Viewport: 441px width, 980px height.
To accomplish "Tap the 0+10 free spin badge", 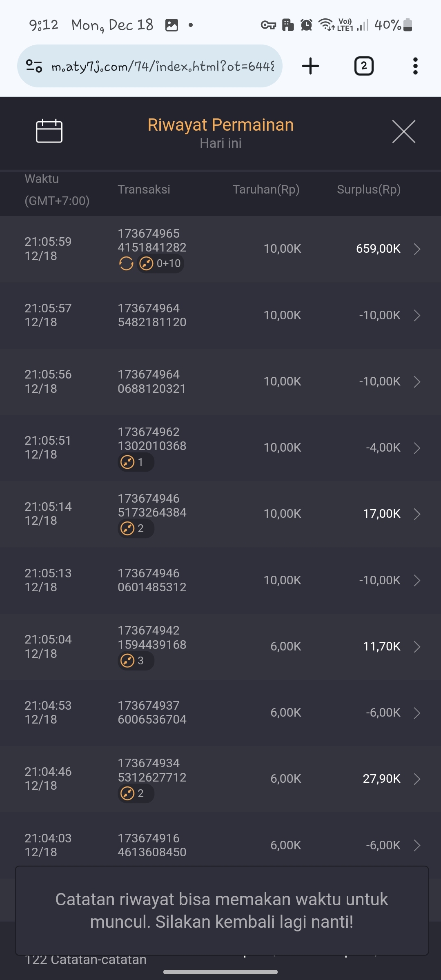I will pyautogui.click(x=160, y=264).
